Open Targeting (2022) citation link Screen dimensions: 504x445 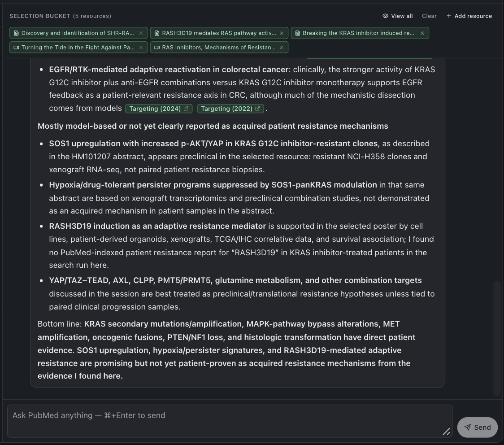tap(230, 109)
